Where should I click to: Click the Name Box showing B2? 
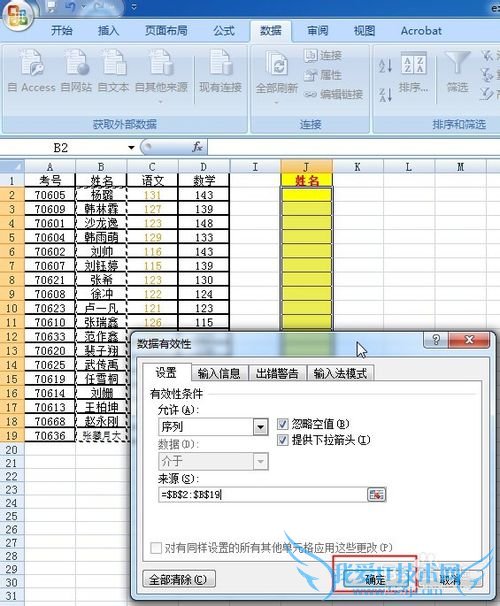[x=61, y=147]
